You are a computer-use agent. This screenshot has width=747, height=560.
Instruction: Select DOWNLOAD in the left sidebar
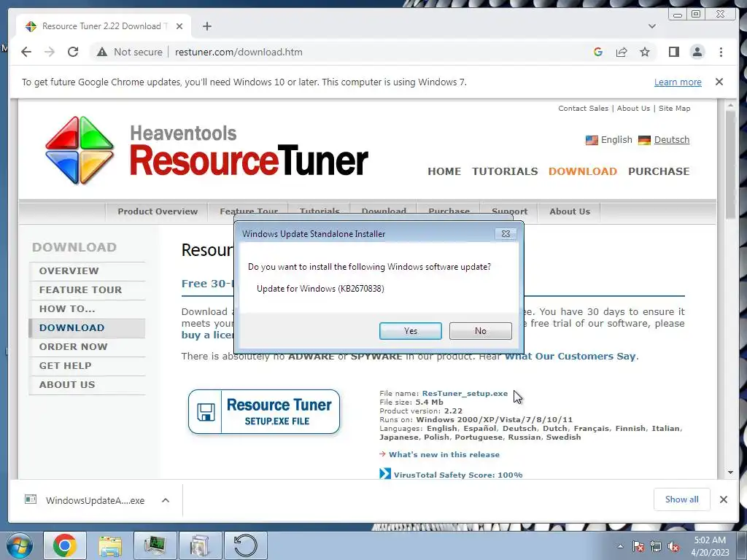88,328
